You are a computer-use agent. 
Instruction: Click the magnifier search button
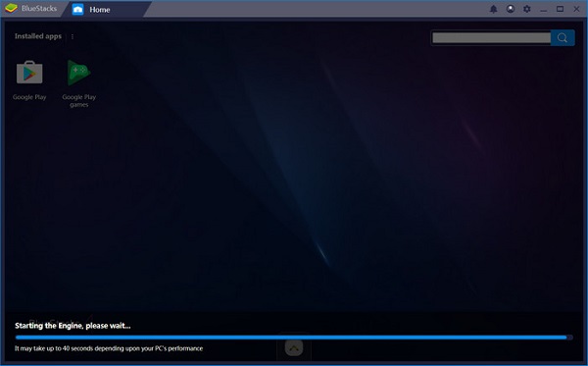pos(563,37)
